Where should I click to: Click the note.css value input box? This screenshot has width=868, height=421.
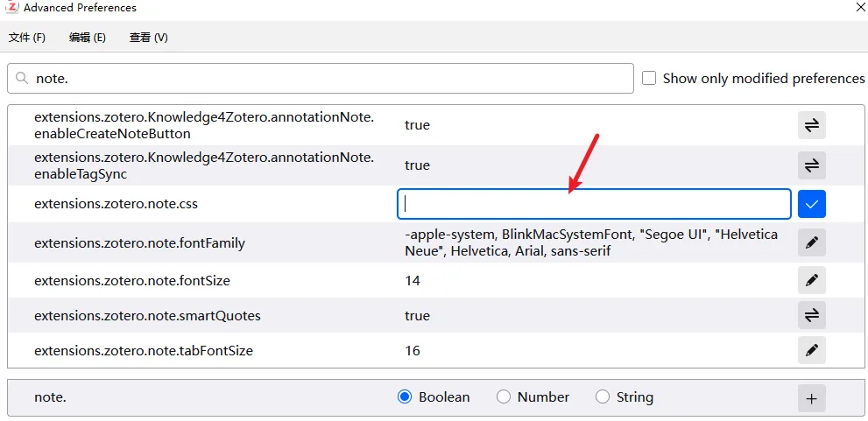[594, 204]
